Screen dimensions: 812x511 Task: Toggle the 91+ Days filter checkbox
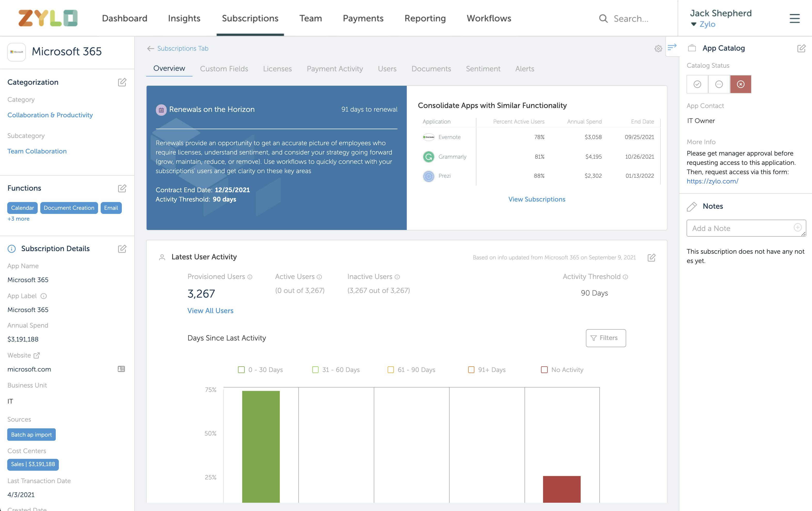tap(470, 370)
